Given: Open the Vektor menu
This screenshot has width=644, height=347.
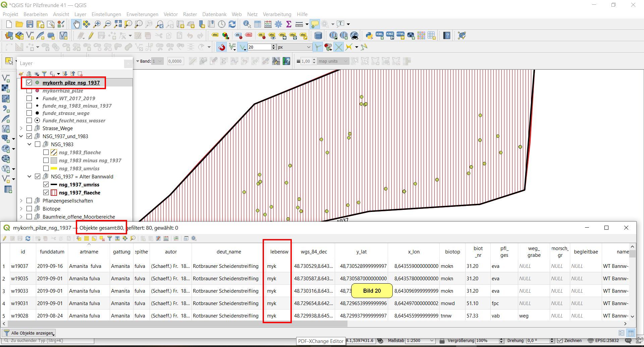Looking at the screenshot, I should click(170, 14).
